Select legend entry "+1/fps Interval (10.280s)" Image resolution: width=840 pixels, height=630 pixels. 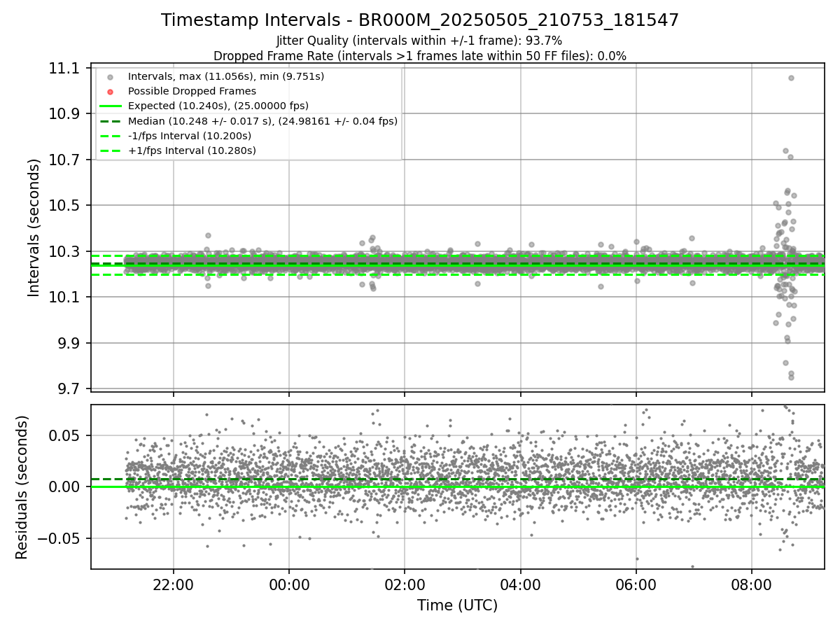pos(192,150)
